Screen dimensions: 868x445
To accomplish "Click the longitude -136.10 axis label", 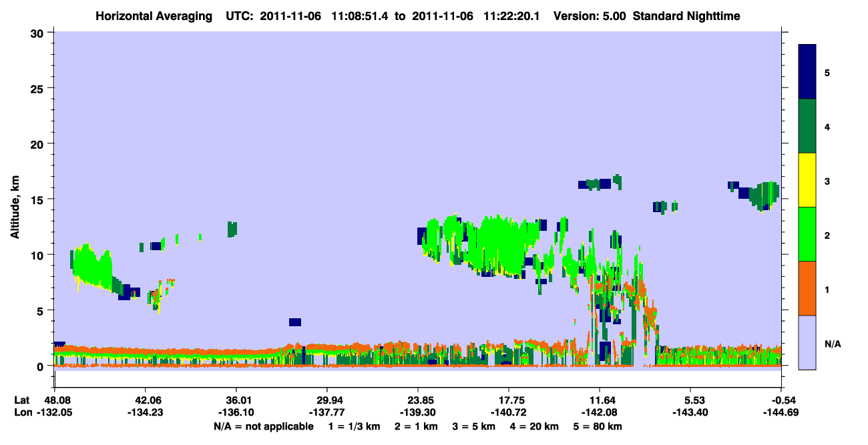I will (236, 413).
